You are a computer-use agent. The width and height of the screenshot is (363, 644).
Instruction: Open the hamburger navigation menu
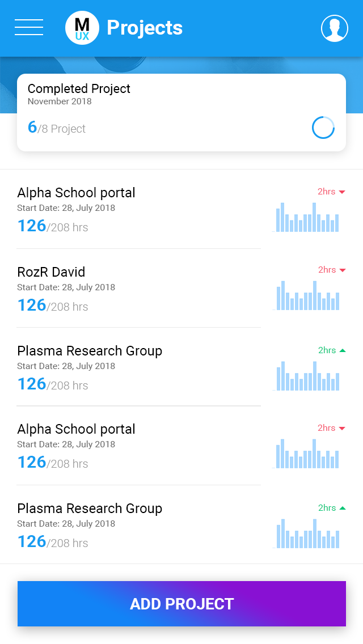[x=29, y=27]
